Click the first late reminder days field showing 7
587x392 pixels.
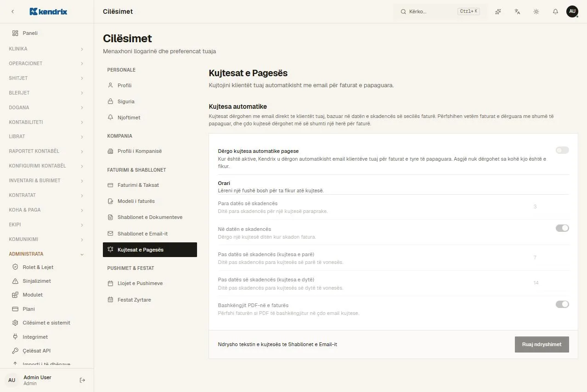[x=550, y=258]
